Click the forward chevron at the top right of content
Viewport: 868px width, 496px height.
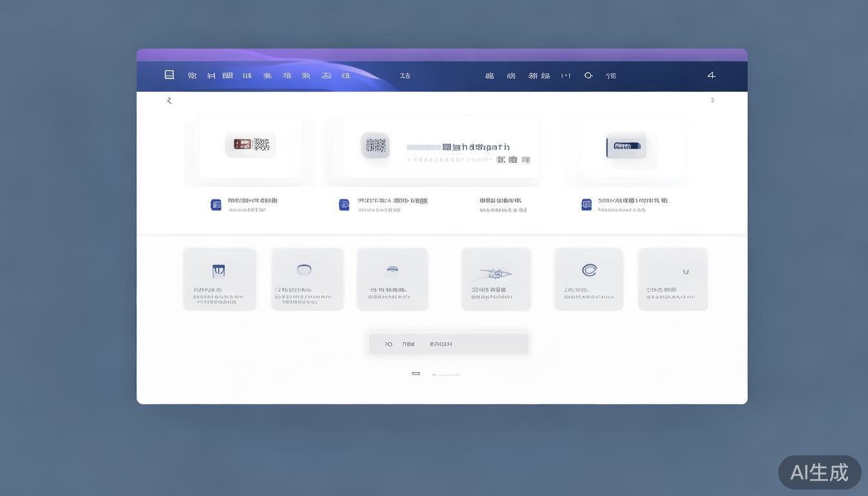coord(712,99)
